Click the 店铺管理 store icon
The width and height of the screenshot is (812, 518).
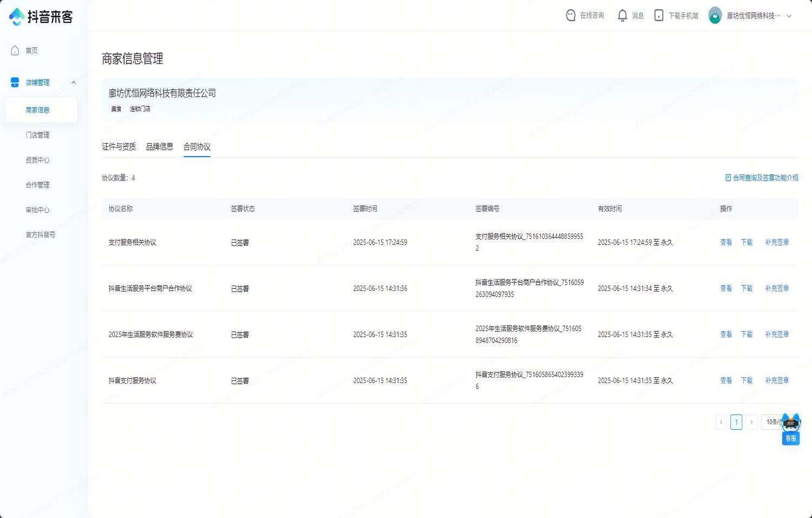coord(15,82)
